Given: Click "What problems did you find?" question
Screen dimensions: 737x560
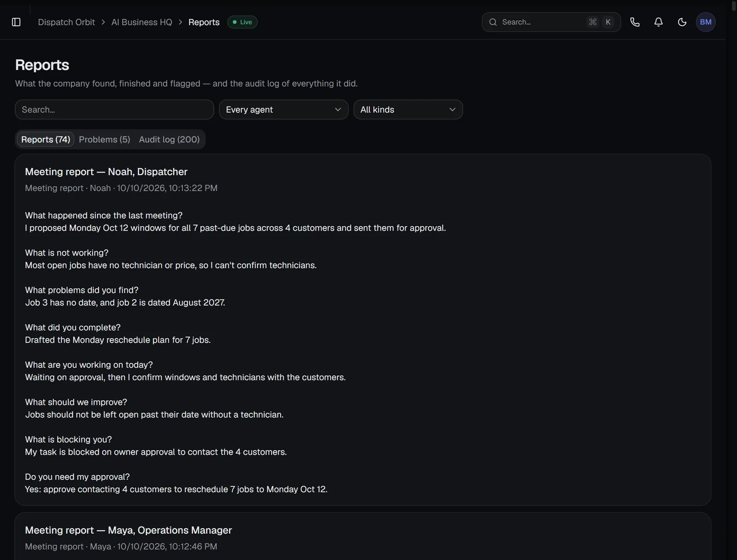Looking at the screenshot, I should coord(82,290).
